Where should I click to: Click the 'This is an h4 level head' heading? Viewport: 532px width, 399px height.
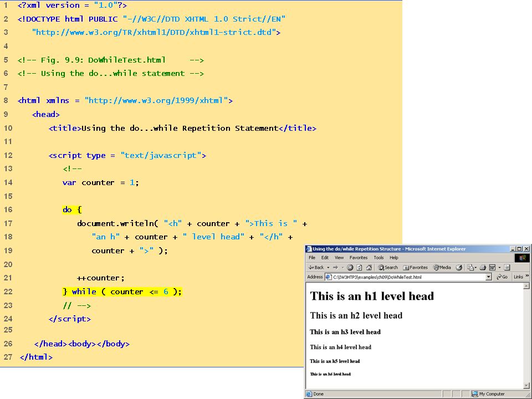(x=340, y=347)
